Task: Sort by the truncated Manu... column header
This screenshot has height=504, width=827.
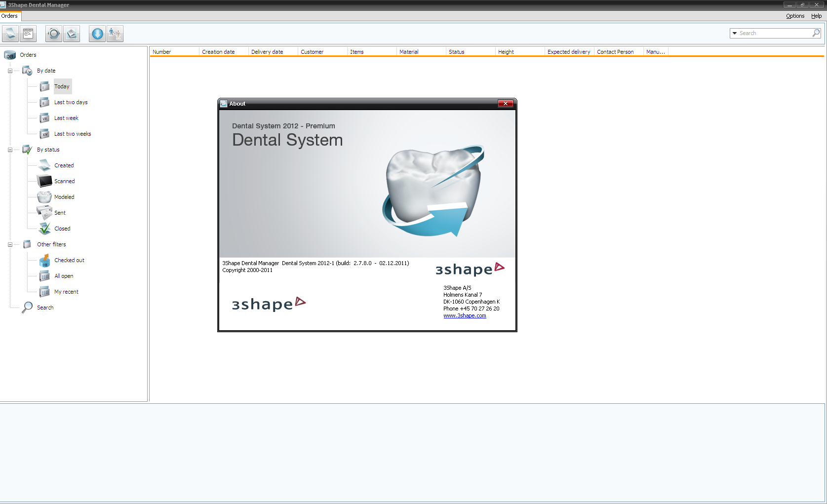Action: point(656,52)
